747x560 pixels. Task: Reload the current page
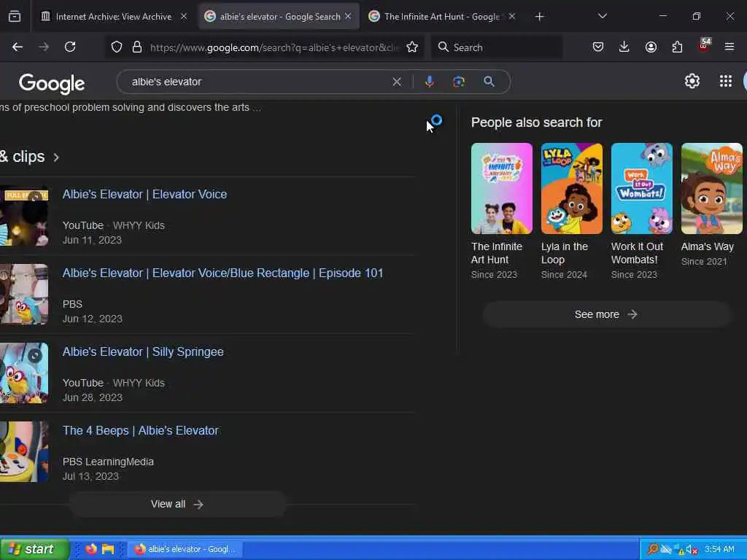(x=70, y=47)
